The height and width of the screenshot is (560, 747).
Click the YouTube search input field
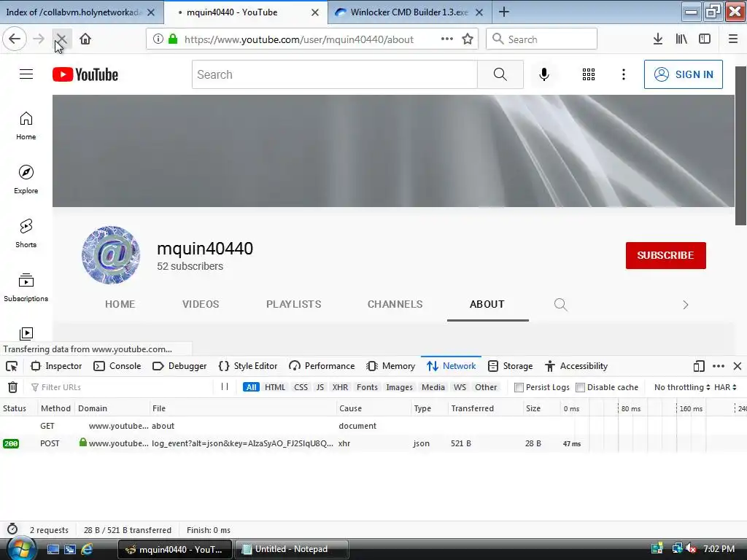334,74
